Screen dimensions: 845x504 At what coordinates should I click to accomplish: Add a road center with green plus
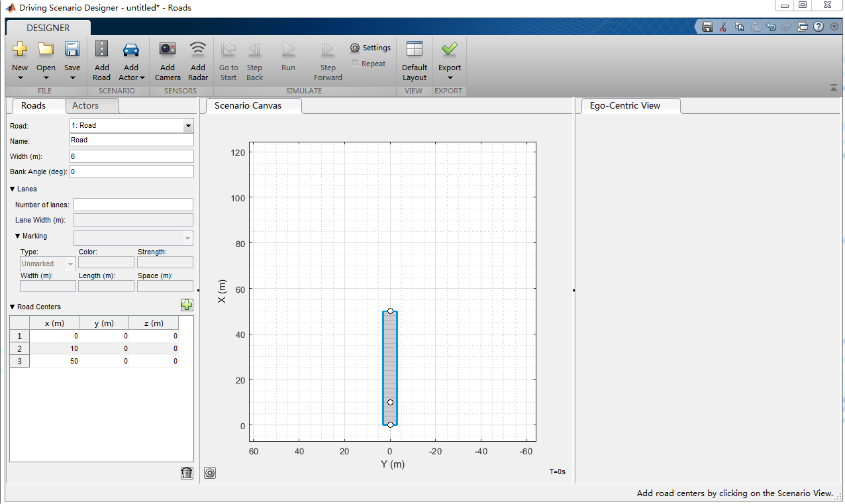[x=187, y=305]
